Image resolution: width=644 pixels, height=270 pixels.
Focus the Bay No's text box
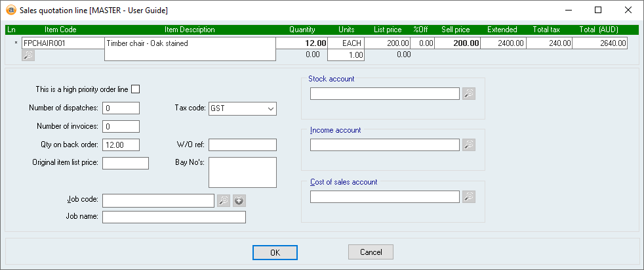point(243,172)
